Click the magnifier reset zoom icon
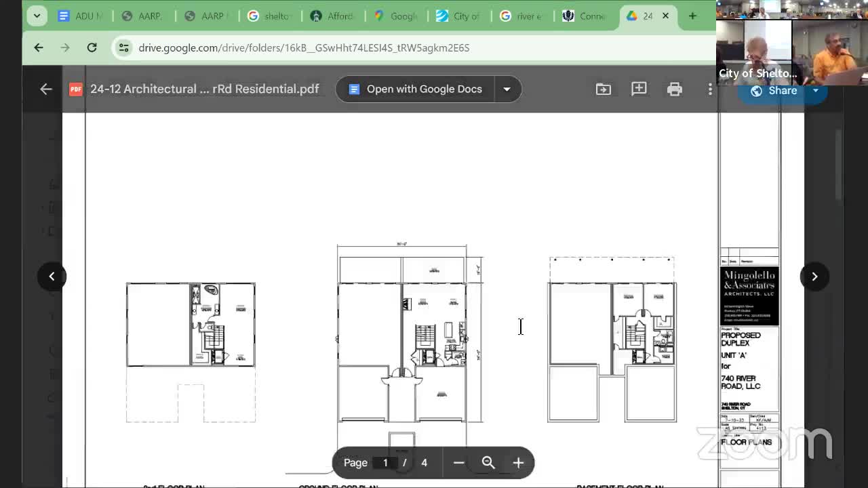The image size is (868, 488). click(488, 462)
